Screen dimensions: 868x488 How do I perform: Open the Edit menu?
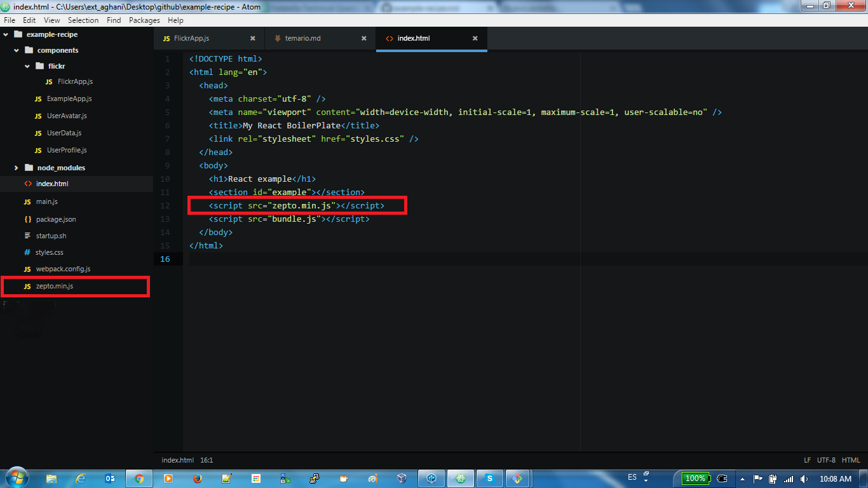(x=29, y=20)
